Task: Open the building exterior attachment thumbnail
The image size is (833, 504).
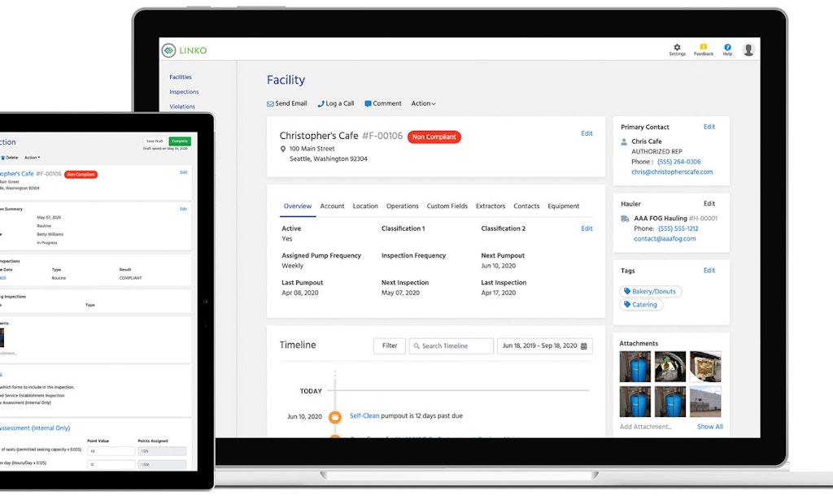Action: coord(705,402)
